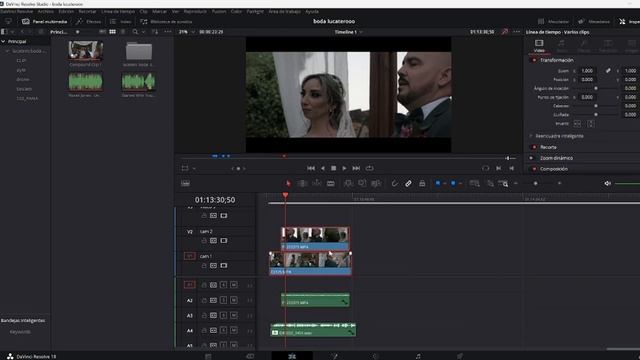Viewport: 640px width, 360px height.
Task: Open the Metadatos panel
Action: pyautogui.click(x=594, y=21)
